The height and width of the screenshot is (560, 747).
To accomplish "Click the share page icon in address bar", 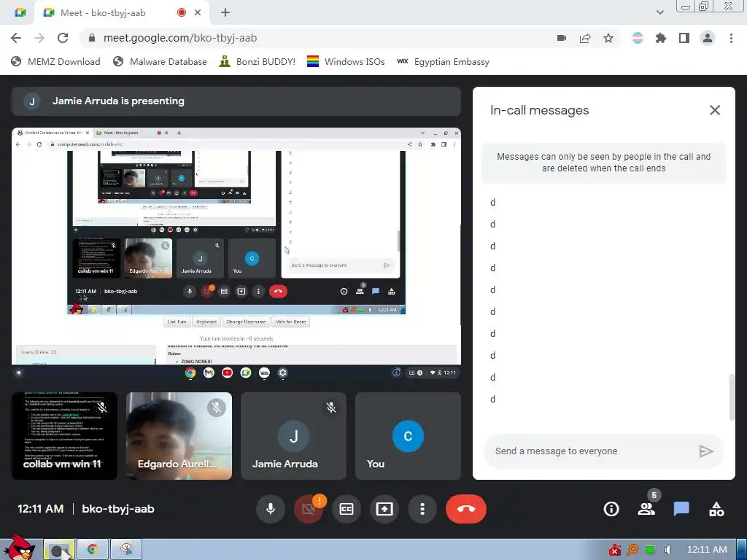I will click(x=585, y=38).
